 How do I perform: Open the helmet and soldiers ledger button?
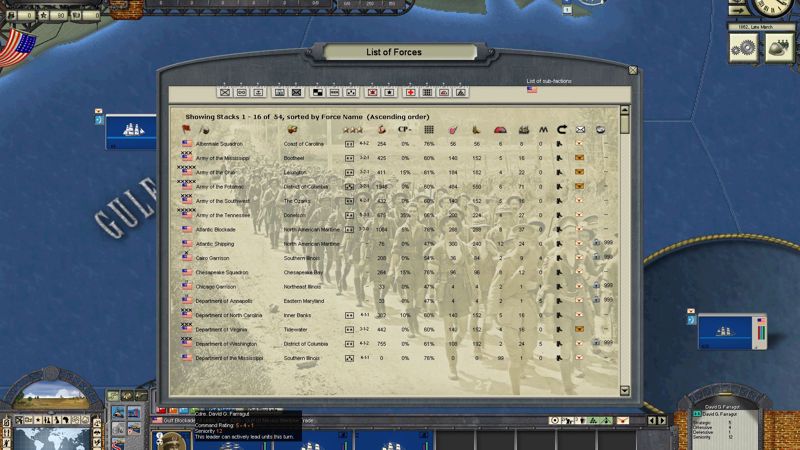(779, 48)
